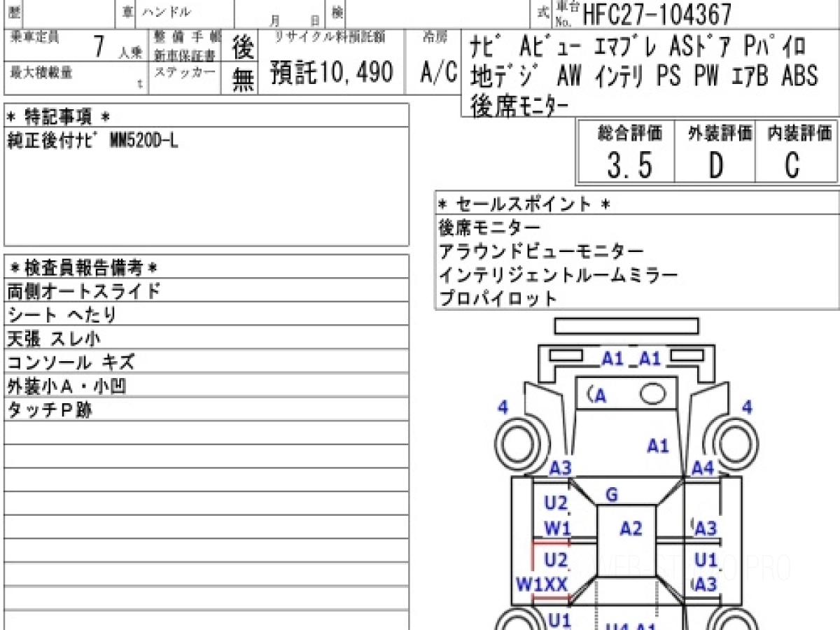840x630 pixels.
Task: Select the exterior grade D
Action: (715, 166)
